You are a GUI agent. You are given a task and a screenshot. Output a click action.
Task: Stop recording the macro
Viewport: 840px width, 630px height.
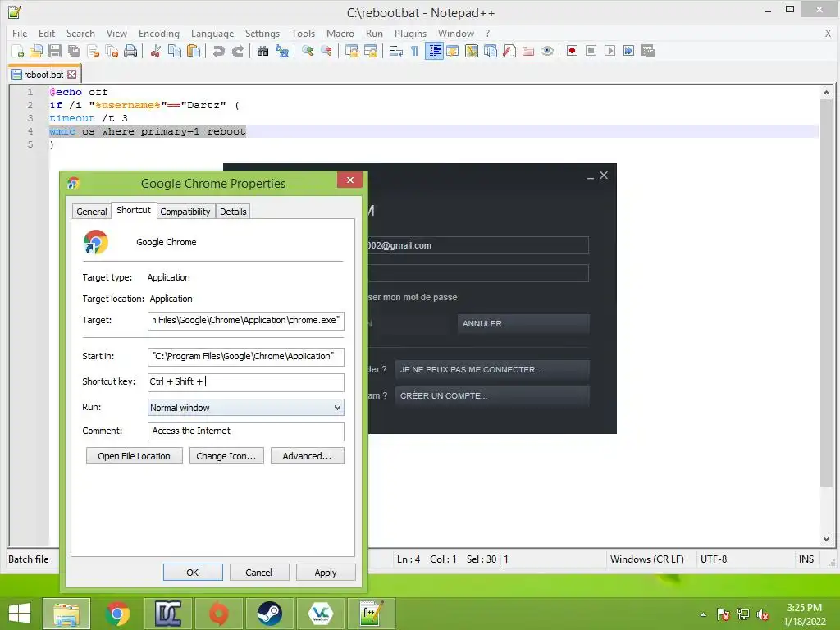[591, 51]
